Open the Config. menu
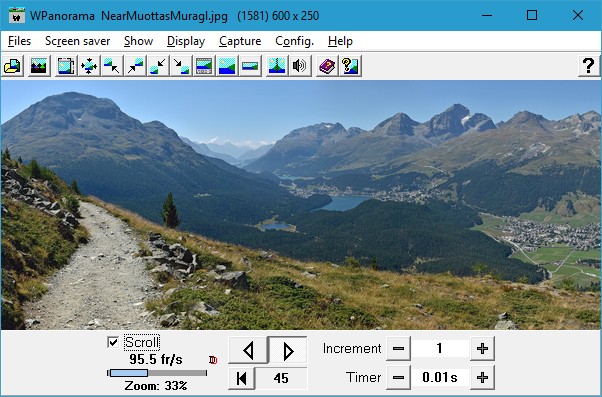This screenshot has height=397, width=602. 294,41
